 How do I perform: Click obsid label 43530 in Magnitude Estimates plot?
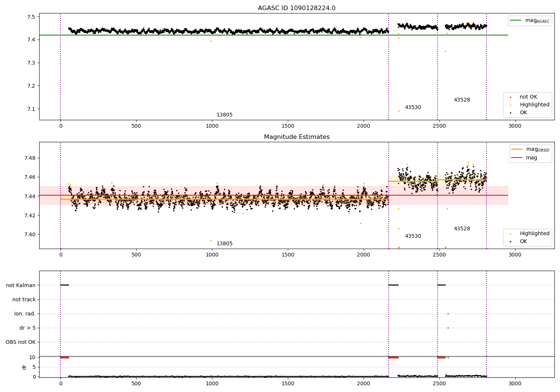413,236
